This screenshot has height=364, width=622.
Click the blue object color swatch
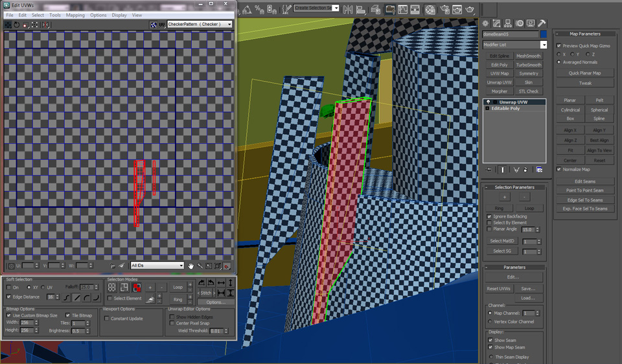tap(544, 34)
